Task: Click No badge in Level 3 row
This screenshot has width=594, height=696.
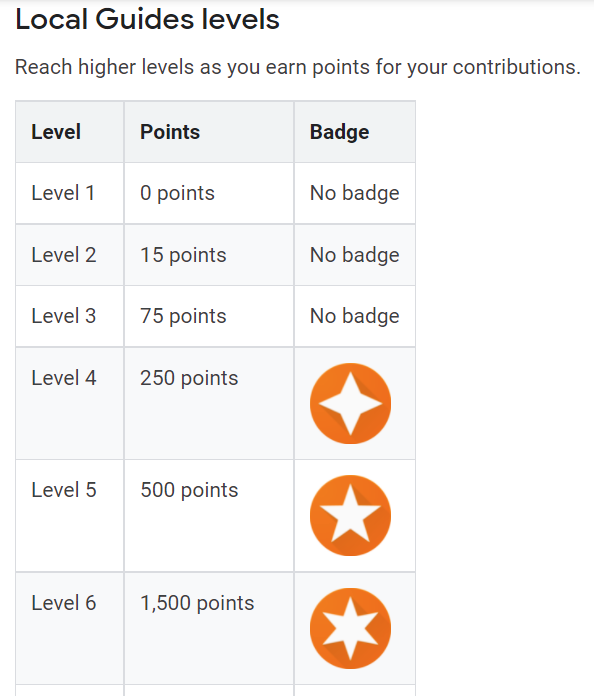Action: (355, 316)
